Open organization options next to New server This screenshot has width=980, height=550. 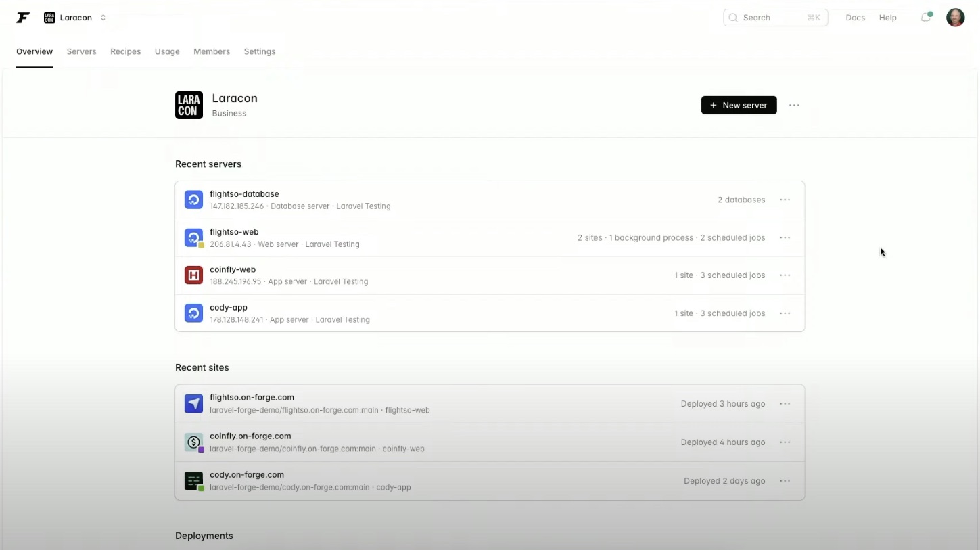coord(794,105)
